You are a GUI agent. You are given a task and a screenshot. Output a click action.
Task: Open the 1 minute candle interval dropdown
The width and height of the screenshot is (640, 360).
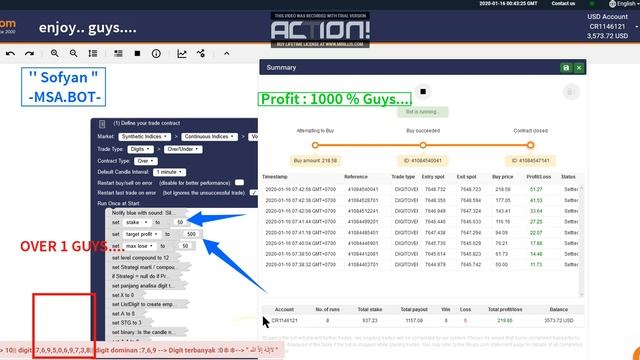click(169, 172)
